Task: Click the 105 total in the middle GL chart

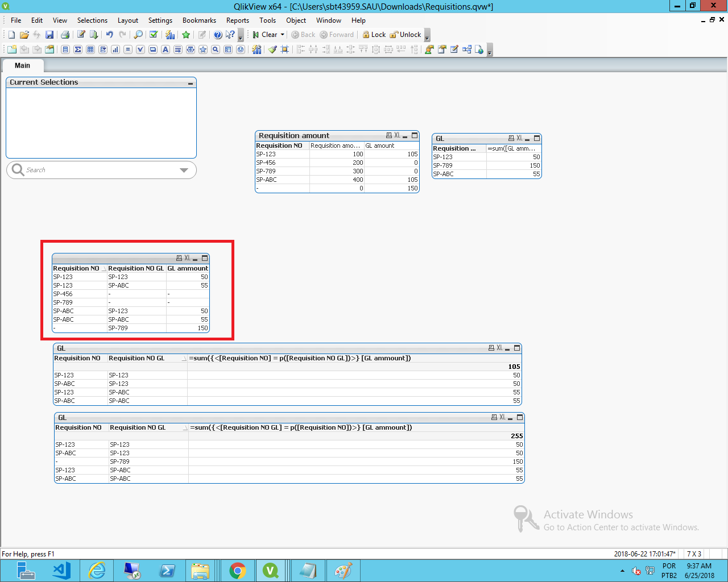Action: click(x=514, y=367)
